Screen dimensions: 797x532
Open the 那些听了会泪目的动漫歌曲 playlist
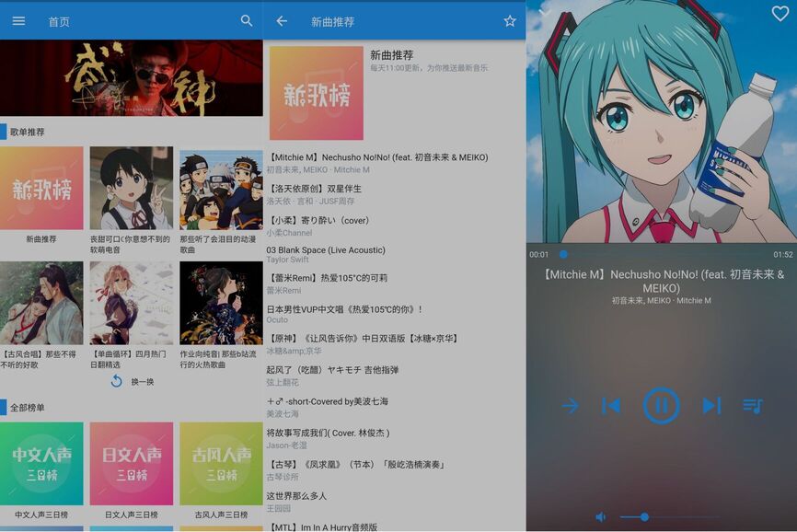coord(221,190)
